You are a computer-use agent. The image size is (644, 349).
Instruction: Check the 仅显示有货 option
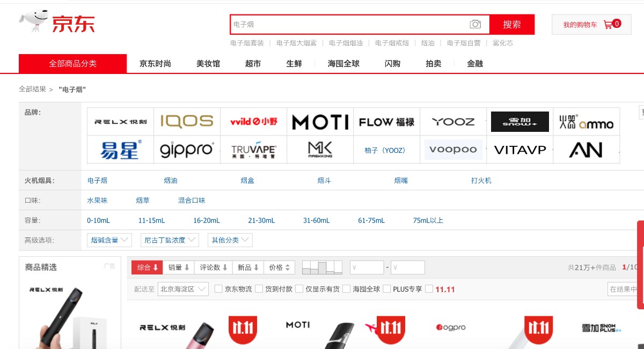point(299,289)
